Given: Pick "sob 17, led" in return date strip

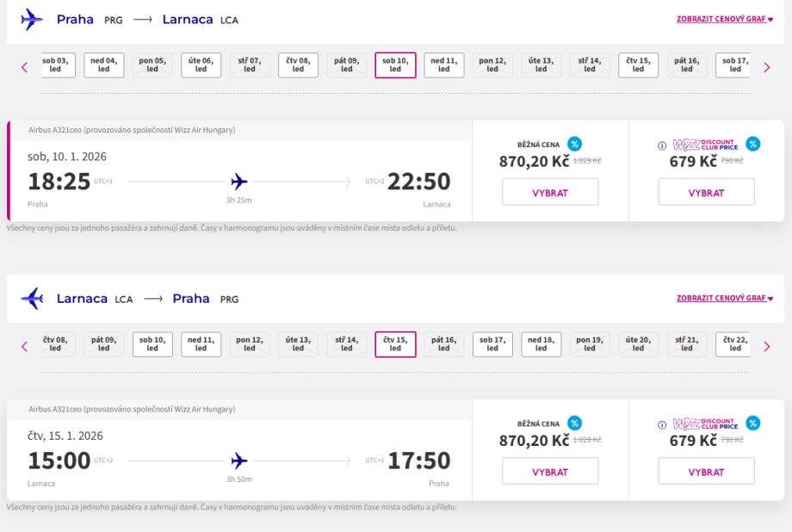Looking at the screenshot, I should pyautogui.click(x=492, y=344).
